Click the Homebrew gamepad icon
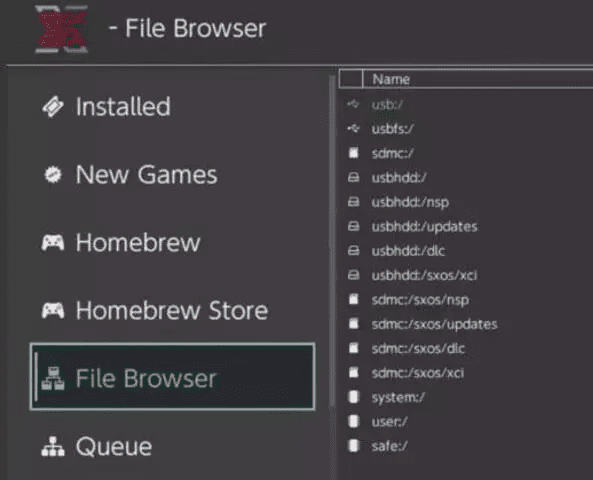The width and height of the screenshot is (593, 480). click(x=53, y=242)
